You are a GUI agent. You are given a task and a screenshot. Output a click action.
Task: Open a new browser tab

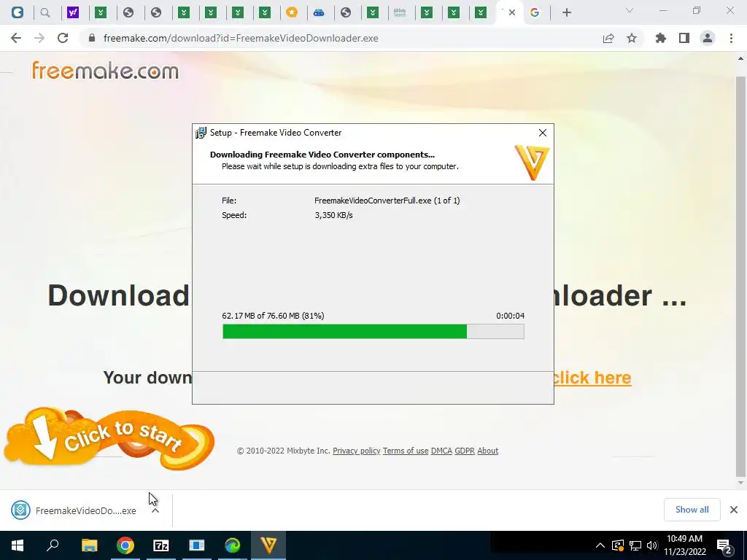[x=566, y=12]
